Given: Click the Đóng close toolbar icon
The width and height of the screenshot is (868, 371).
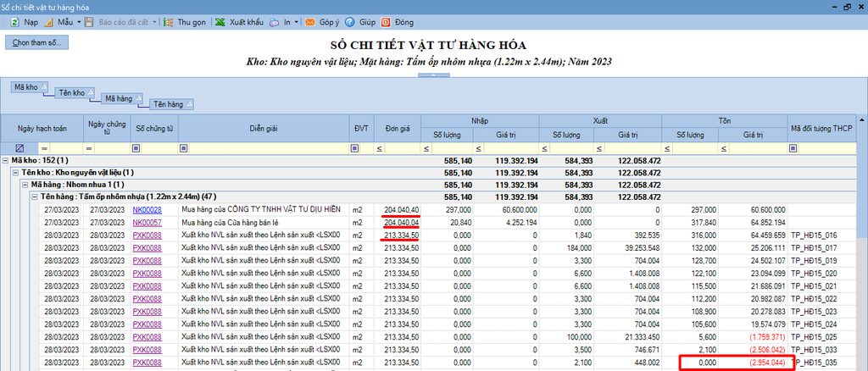Looking at the screenshot, I should [x=386, y=22].
